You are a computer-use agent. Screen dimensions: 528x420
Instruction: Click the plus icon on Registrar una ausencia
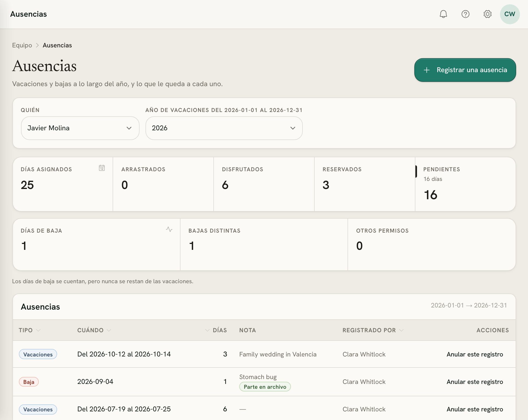pos(427,70)
